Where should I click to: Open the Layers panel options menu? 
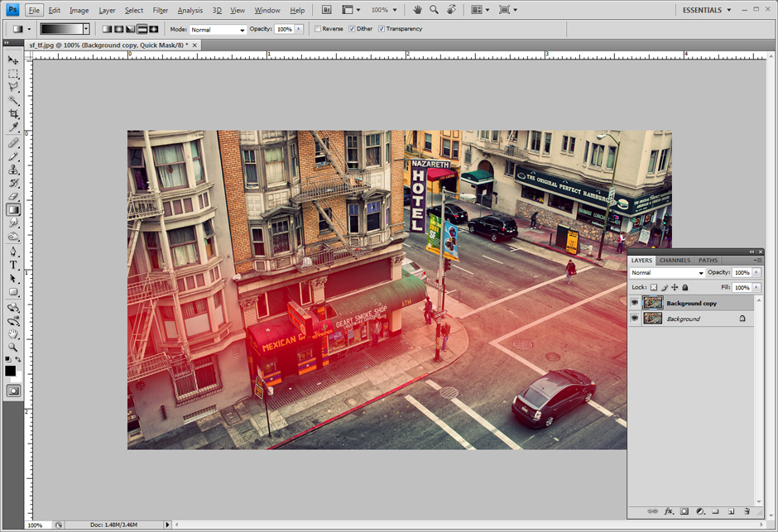(x=757, y=261)
